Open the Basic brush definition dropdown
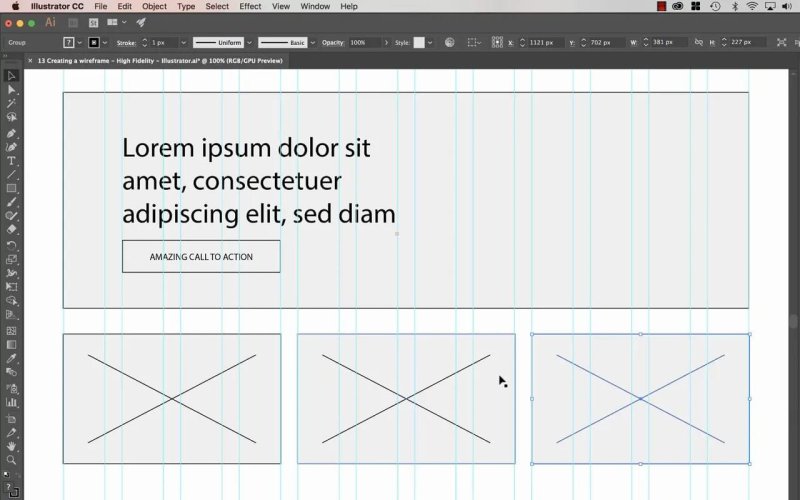 tap(313, 43)
